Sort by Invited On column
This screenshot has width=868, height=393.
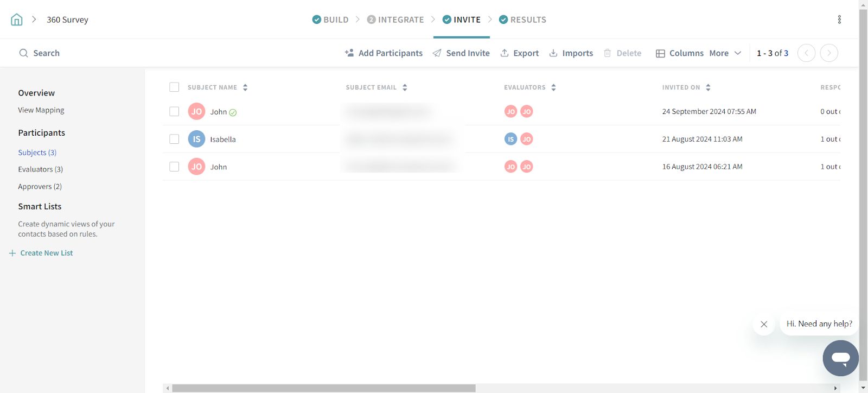coord(708,87)
